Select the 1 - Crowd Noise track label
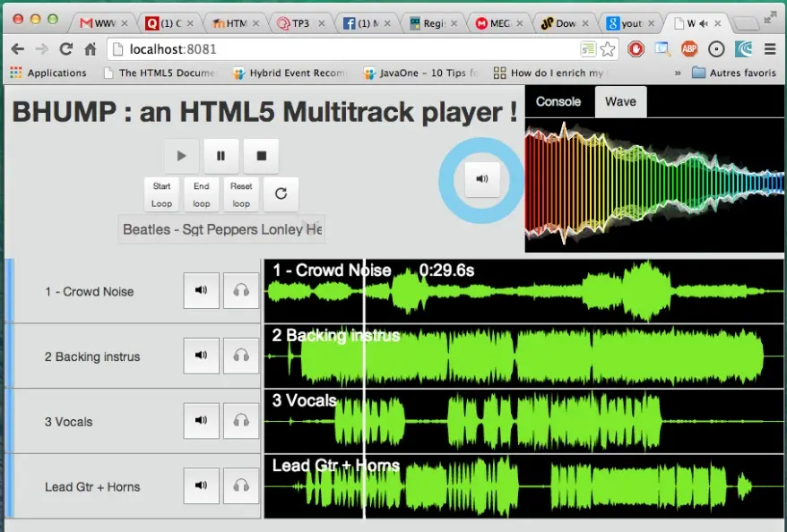The width and height of the screenshot is (787, 532). (x=90, y=292)
